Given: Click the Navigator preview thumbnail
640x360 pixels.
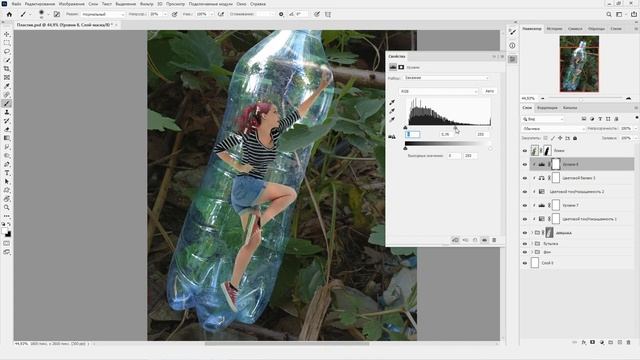Looking at the screenshot, I should pyautogui.click(x=579, y=63).
